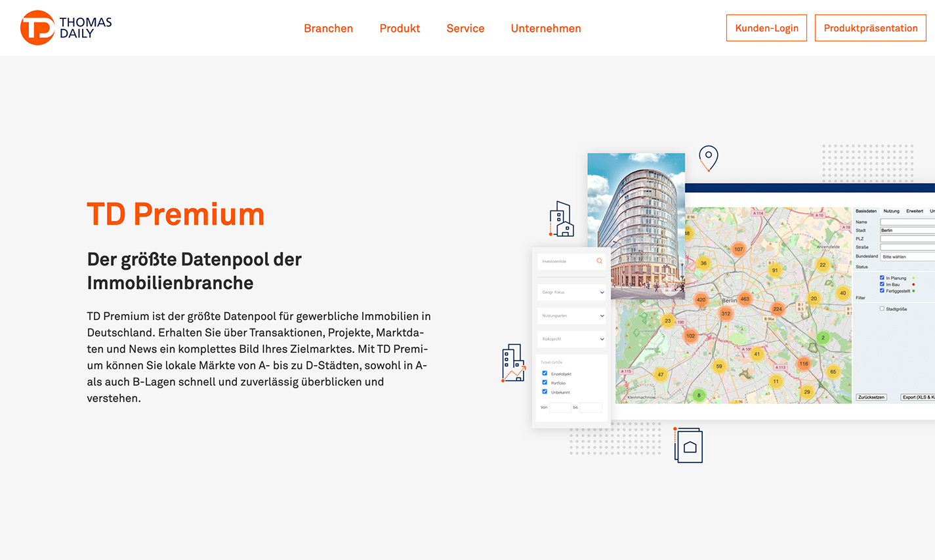The image size is (935, 560).
Task: Switch to the Nutzung tab
Action: [891, 211]
